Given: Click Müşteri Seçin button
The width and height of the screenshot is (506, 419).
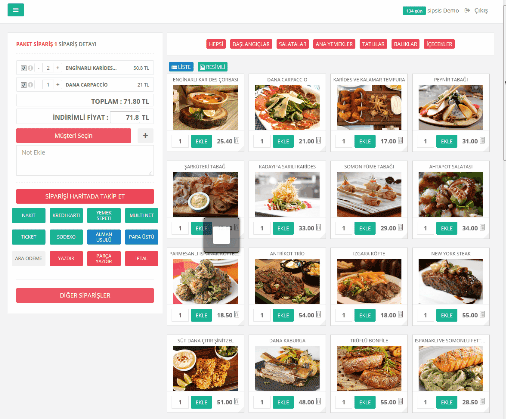Looking at the screenshot, I should (73, 136).
